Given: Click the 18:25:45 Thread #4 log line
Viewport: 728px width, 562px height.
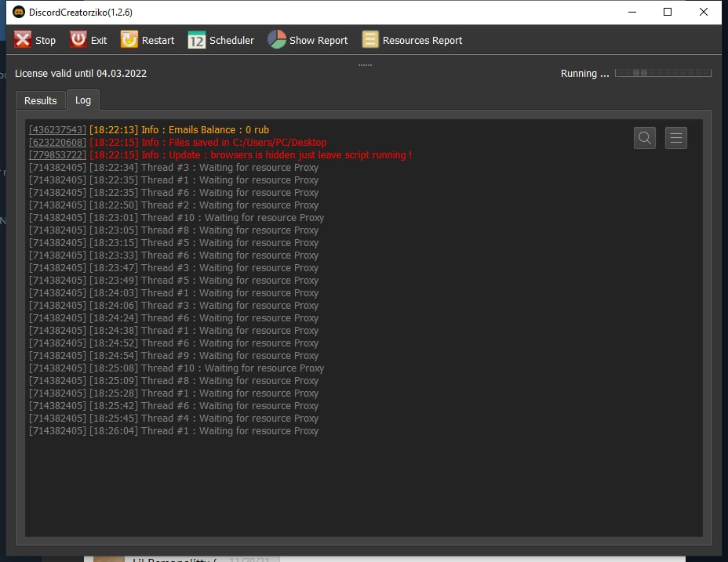Looking at the screenshot, I should (x=173, y=418).
